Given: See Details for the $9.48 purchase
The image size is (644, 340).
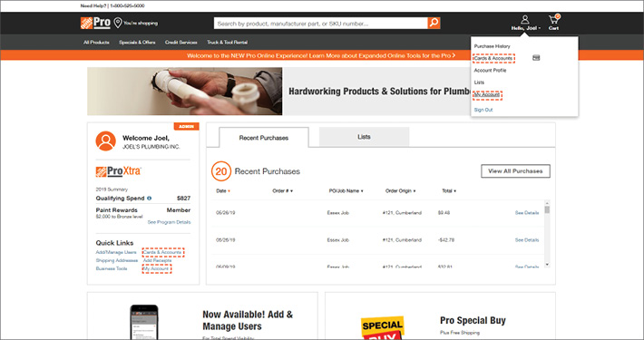Looking at the screenshot, I should tap(527, 213).
